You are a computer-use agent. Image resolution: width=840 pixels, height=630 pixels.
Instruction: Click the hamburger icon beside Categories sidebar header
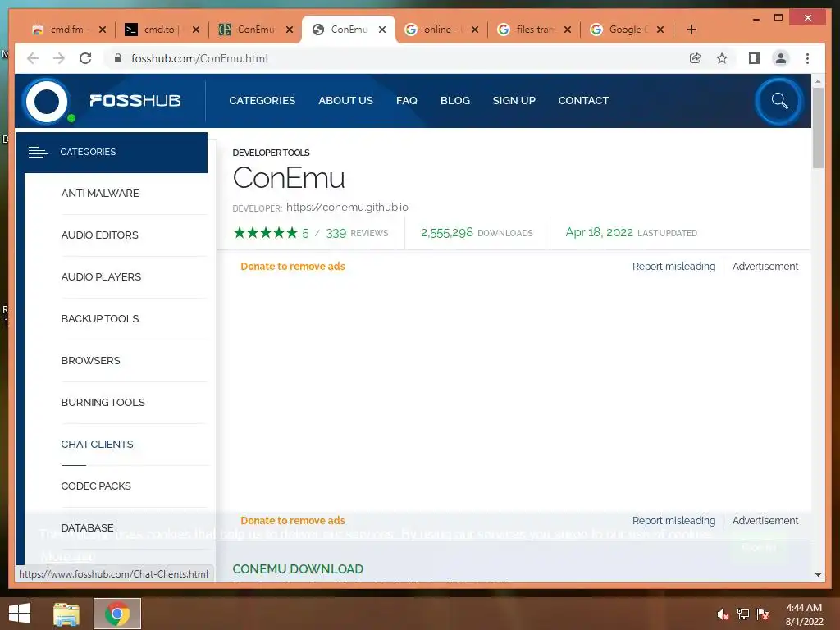38,152
